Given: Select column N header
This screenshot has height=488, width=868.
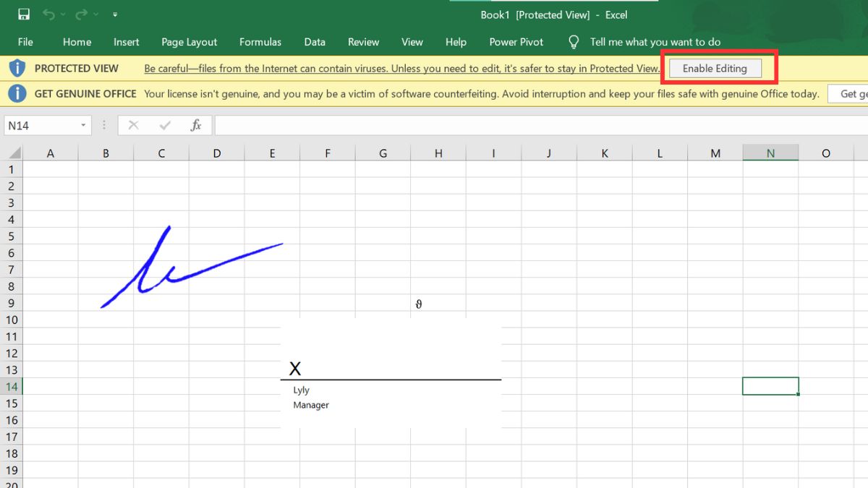Looking at the screenshot, I should pos(770,153).
